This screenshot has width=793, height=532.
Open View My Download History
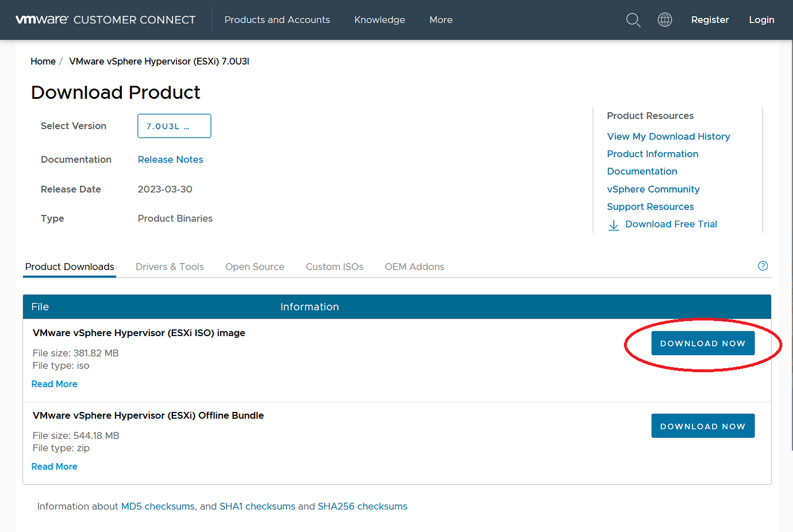(x=668, y=136)
